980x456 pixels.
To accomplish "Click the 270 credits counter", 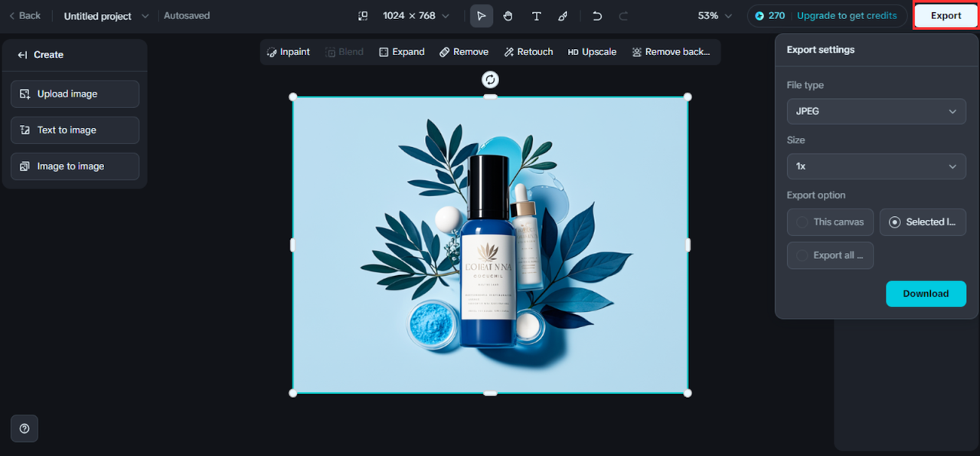I will pyautogui.click(x=770, y=15).
